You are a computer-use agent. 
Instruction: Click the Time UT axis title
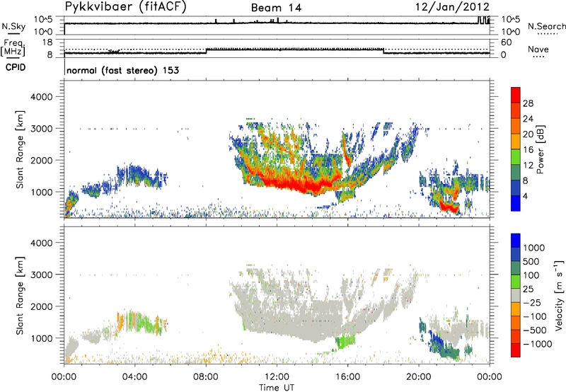coord(277,387)
